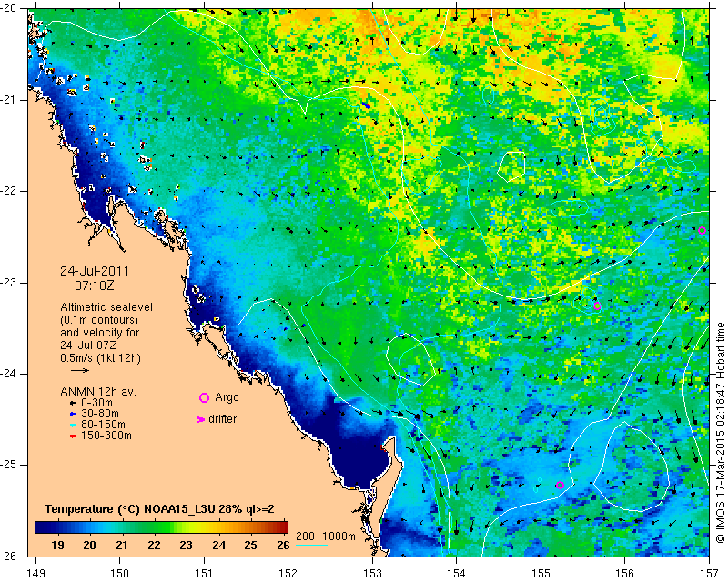The height and width of the screenshot is (582, 728).
Task: Click the '(0.1m contours)' text line
Action: pos(99,320)
